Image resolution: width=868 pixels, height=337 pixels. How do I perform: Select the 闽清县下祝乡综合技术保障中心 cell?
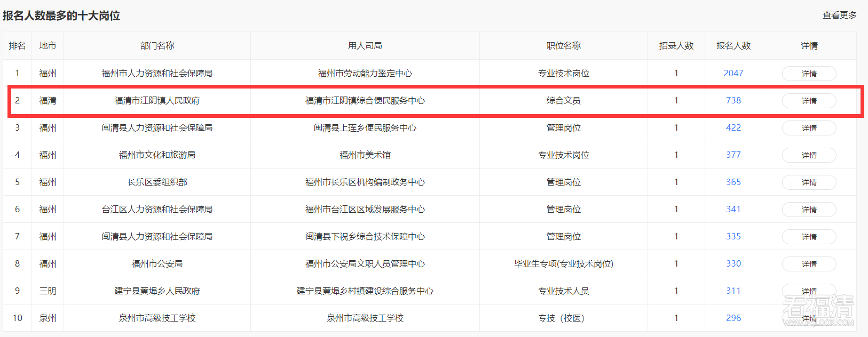[x=365, y=236]
